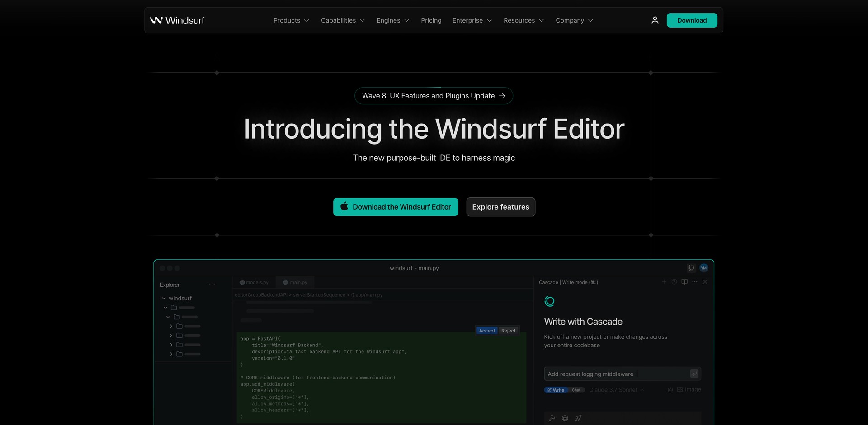
Task: Click the editorGroupBackendAPI breadcrumb
Action: click(x=261, y=295)
